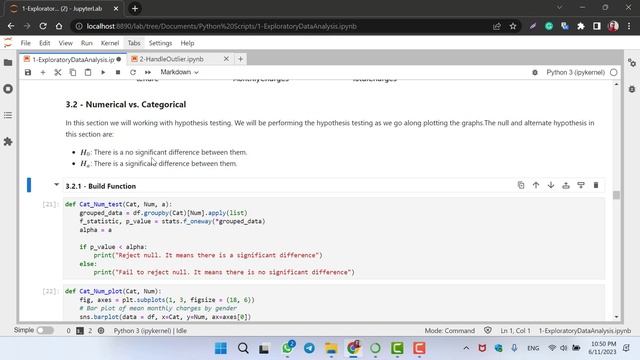Open debugger panel in right sidebar
The height and width of the screenshot is (360, 640).
[632, 89]
